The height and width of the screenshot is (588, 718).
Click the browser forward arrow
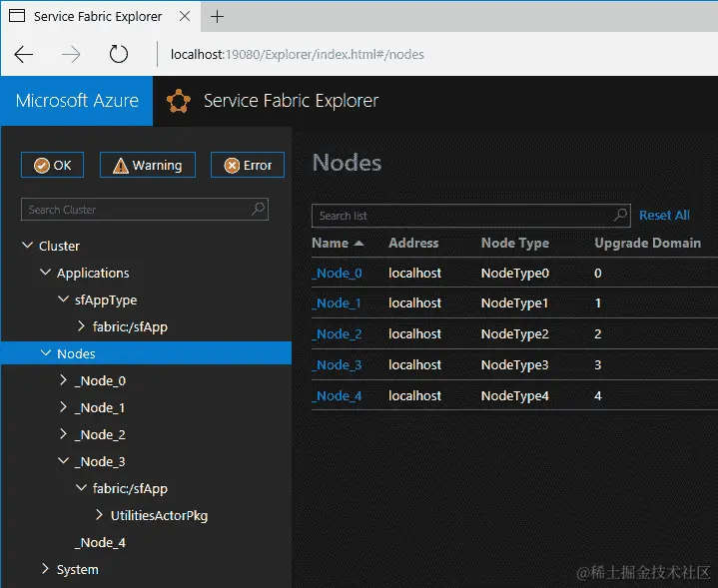pos(71,55)
